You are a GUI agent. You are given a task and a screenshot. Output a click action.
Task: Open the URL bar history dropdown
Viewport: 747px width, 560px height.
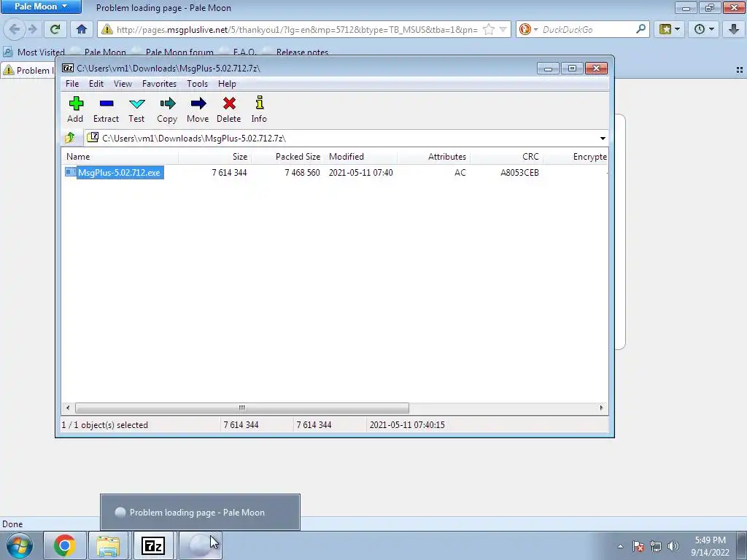tap(503, 29)
